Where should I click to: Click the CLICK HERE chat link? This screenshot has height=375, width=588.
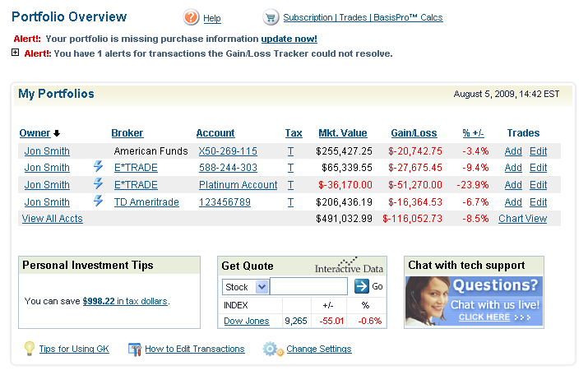pyautogui.click(x=484, y=317)
